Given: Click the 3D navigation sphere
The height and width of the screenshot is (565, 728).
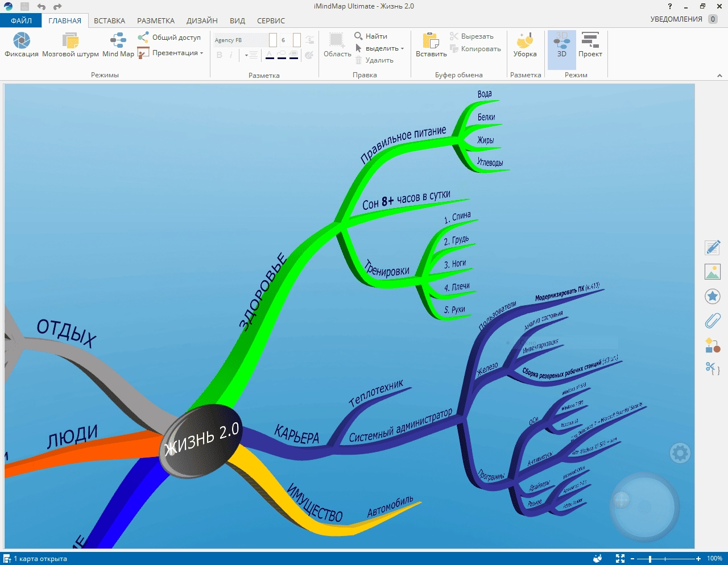Looking at the screenshot, I should point(644,506).
